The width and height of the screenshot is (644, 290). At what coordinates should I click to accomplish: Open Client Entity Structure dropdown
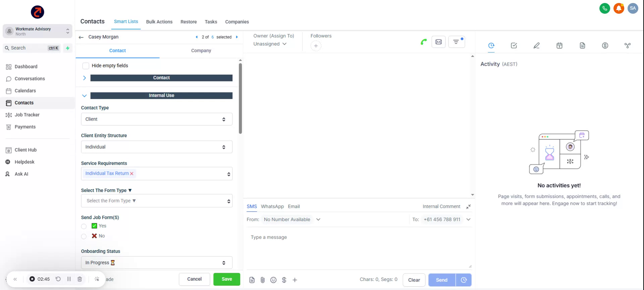click(157, 147)
